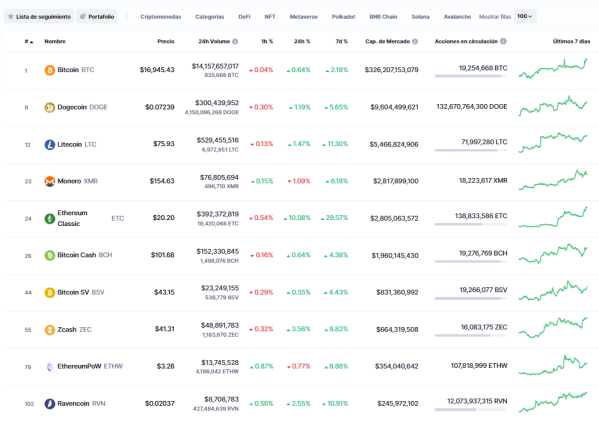Viewport: 599px width, 422px height.
Task: Click Dogecoin volume $300,439,952
Action: pos(217,103)
